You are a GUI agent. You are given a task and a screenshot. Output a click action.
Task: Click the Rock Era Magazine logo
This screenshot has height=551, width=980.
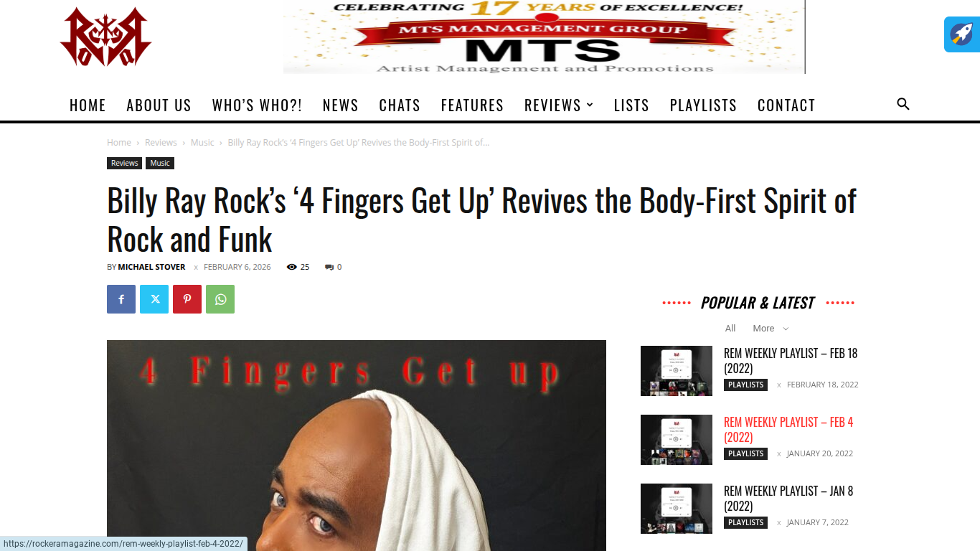(105, 37)
